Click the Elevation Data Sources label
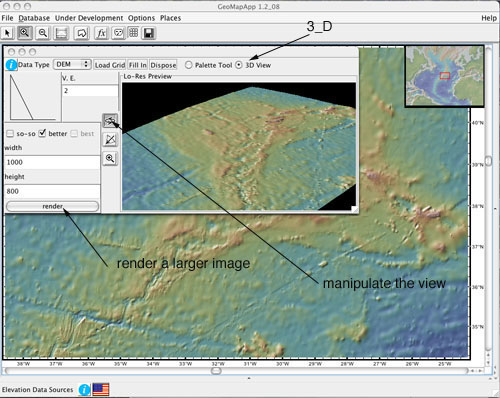The width and height of the screenshot is (500, 398). coord(37,390)
